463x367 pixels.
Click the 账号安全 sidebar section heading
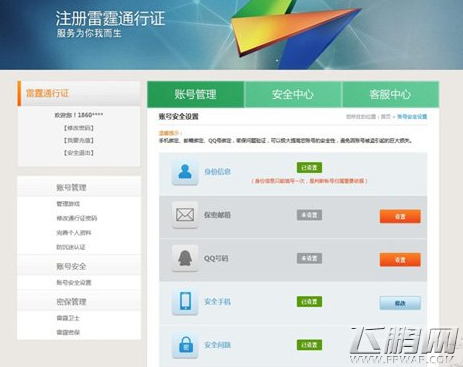tap(71, 266)
